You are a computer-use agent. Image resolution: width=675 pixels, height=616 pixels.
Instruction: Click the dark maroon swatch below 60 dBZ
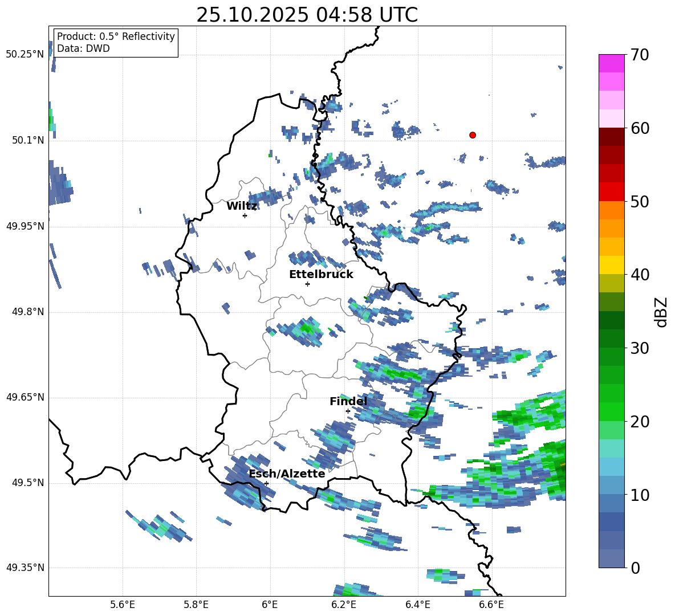point(611,137)
